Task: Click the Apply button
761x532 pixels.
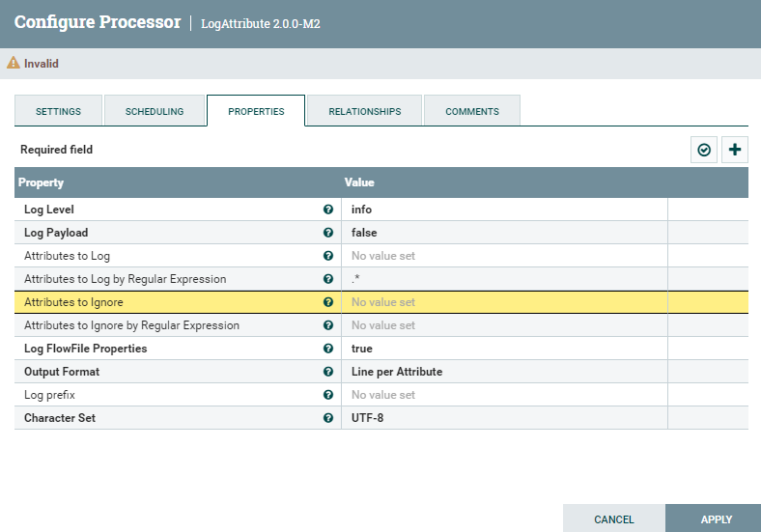Action: (x=716, y=518)
